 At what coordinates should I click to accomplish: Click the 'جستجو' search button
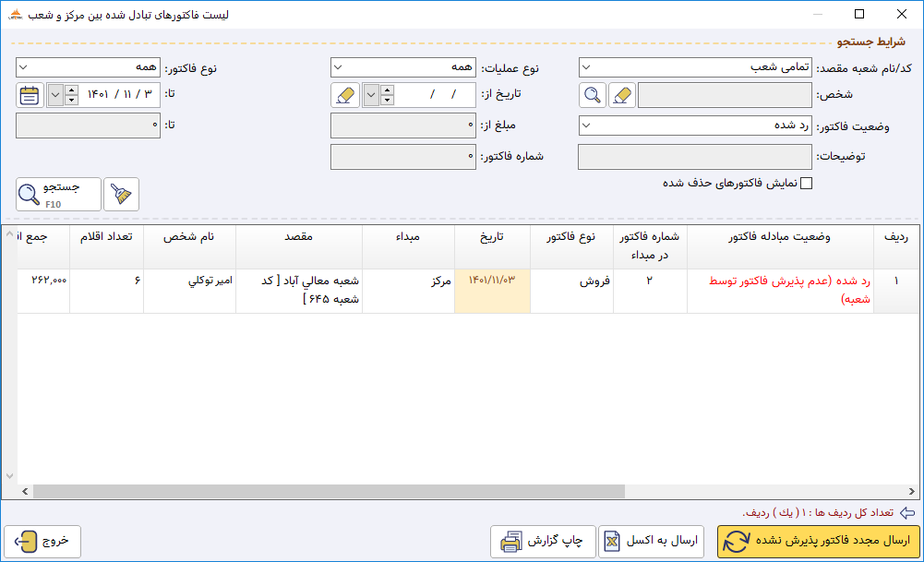click(58, 194)
